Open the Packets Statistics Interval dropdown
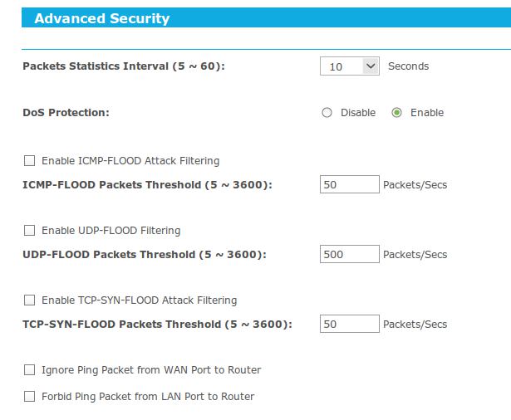 click(x=349, y=66)
